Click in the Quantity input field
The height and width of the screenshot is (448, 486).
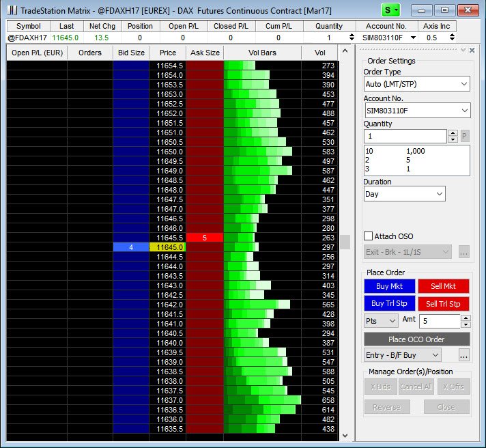tap(405, 136)
